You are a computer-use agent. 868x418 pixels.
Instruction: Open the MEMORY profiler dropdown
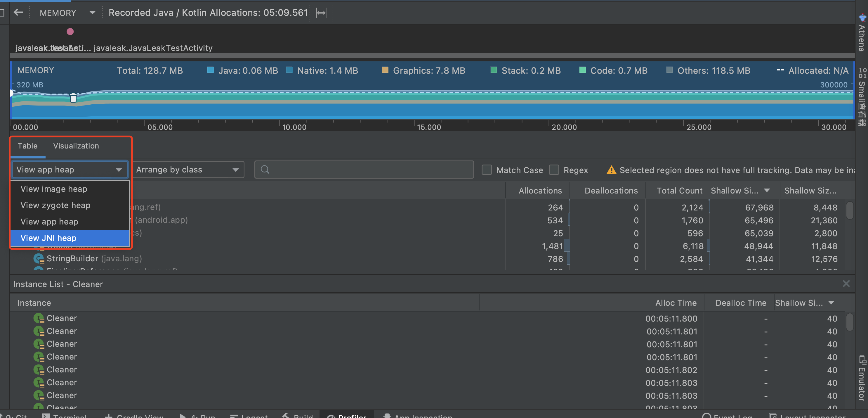pyautogui.click(x=67, y=13)
